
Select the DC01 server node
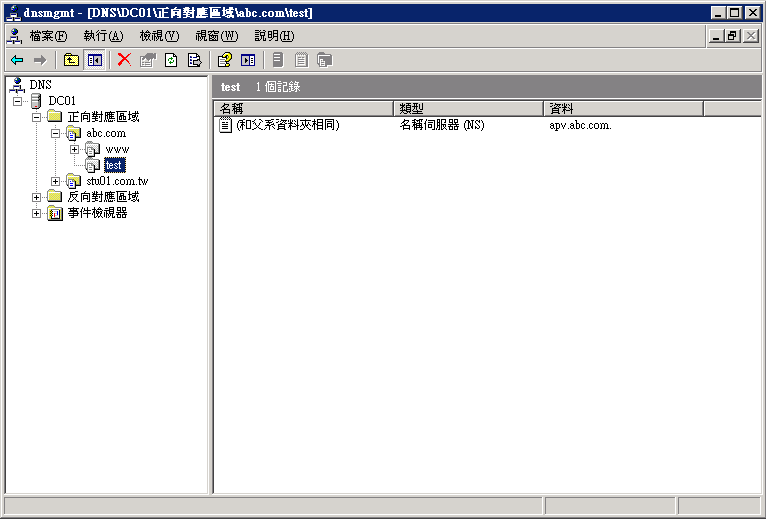point(62,101)
